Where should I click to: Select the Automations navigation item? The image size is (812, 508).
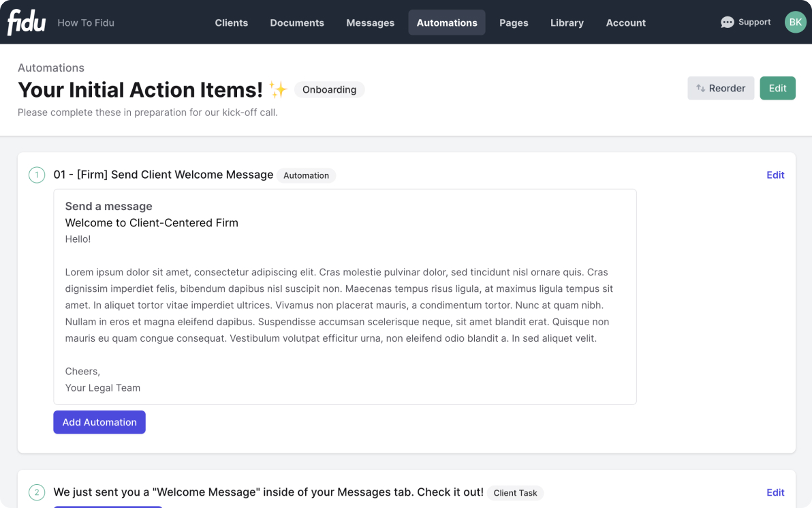point(447,23)
